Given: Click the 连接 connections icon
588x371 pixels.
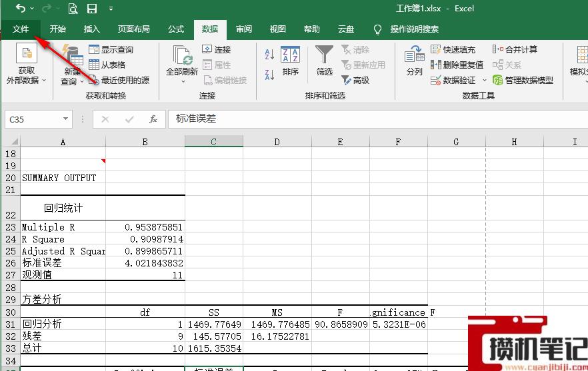Looking at the screenshot, I should tap(207, 49).
